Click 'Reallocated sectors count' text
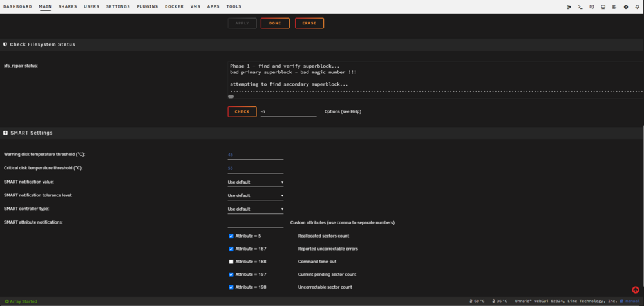The image size is (644, 306). click(324, 236)
